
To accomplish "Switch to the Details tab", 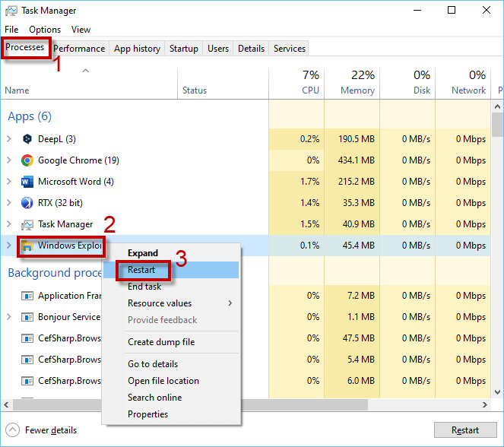I will pyautogui.click(x=251, y=49).
